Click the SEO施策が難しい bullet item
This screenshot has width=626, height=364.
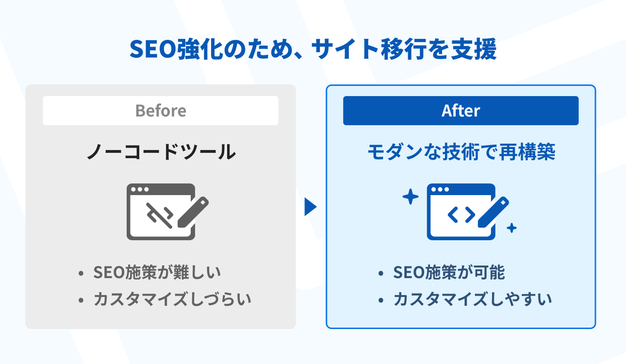click(x=157, y=272)
